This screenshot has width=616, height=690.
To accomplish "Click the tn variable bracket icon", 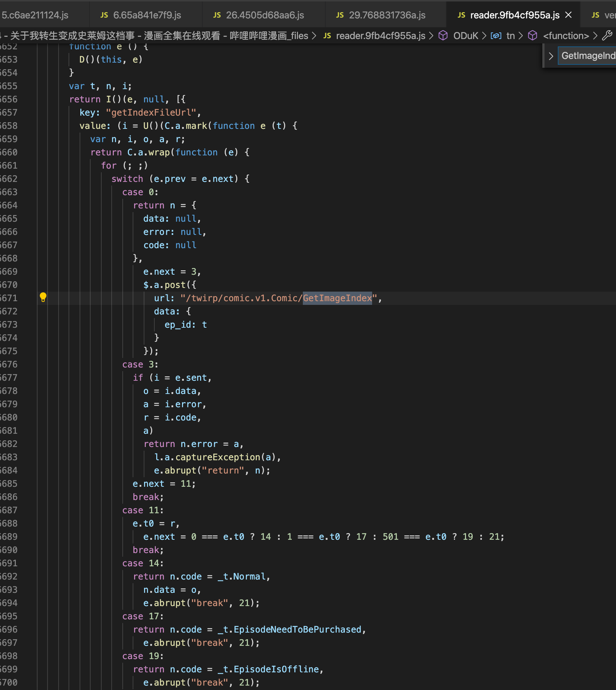I will tap(496, 36).
